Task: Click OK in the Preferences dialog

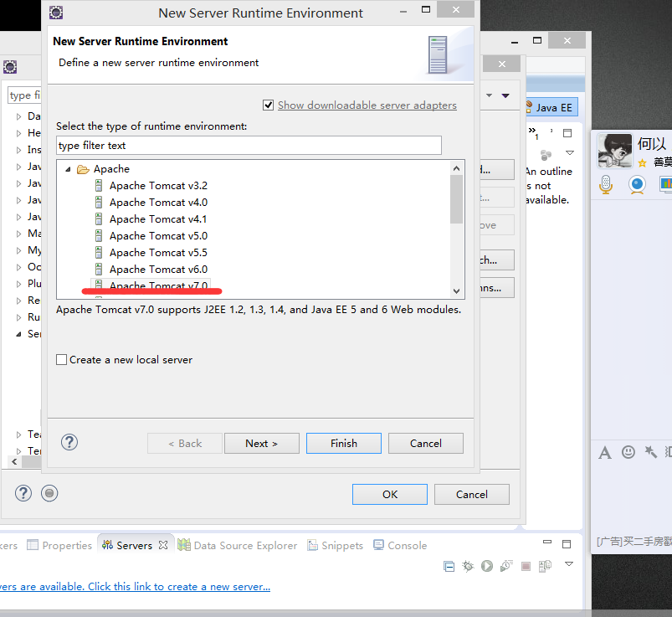Action: (x=390, y=495)
